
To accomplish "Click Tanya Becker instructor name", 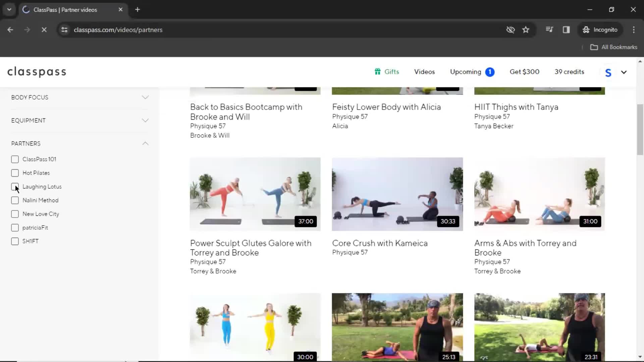I will click(494, 126).
